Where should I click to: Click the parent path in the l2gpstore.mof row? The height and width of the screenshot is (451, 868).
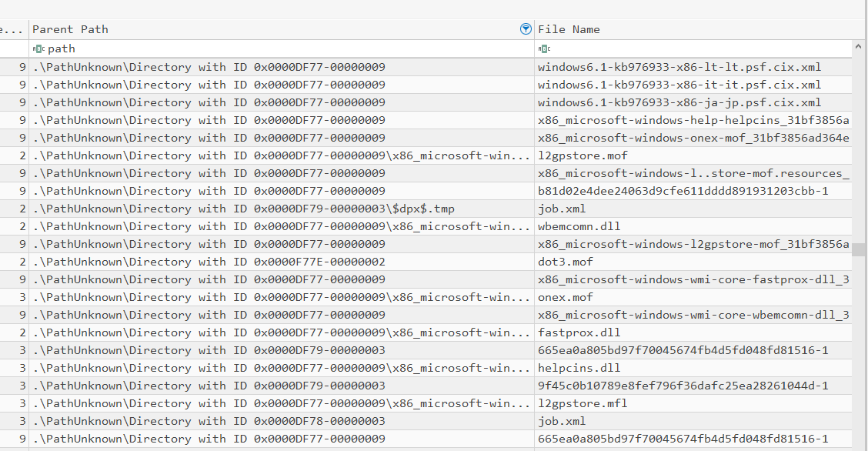click(x=281, y=155)
